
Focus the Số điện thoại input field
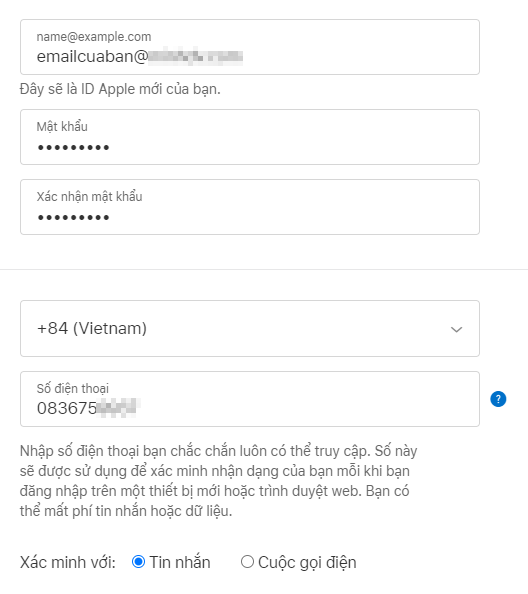coord(250,399)
